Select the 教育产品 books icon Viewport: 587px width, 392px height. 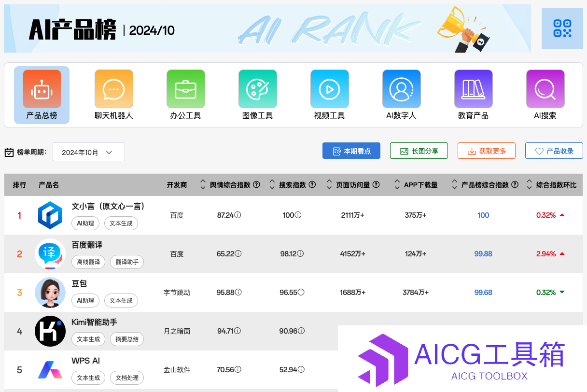pos(474,89)
